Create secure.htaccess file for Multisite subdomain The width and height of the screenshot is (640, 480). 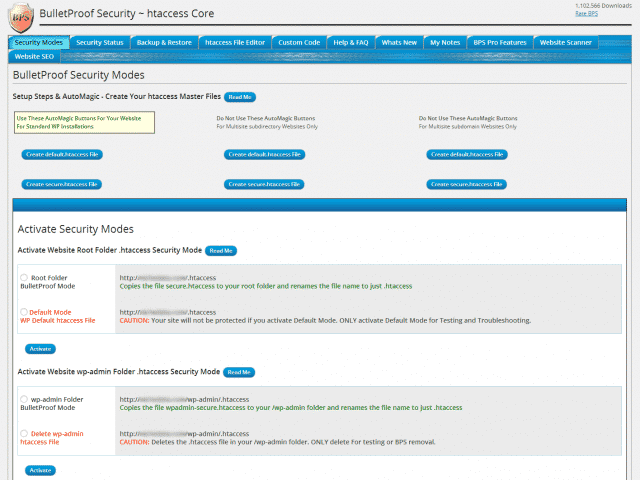click(x=467, y=184)
